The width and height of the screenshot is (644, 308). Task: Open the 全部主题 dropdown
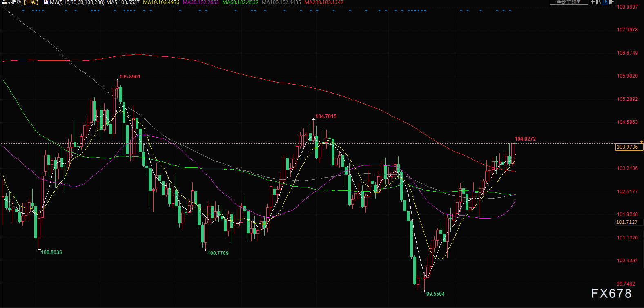(568, 2)
